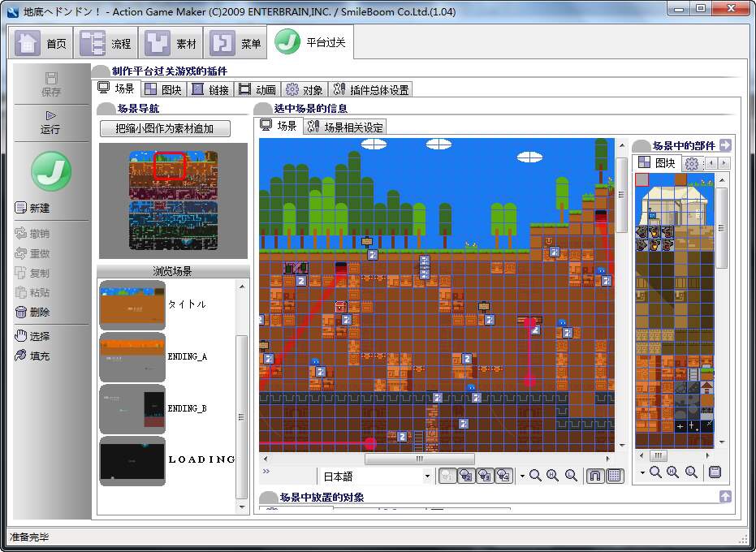Select the ENDING_A scene thumbnail
756x552 pixels.
[x=132, y=357]
